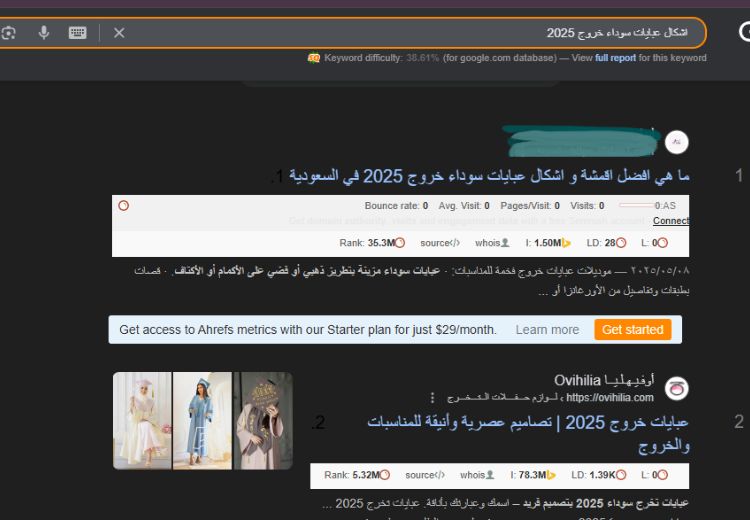Screen dimensions: 750x520
Task: Click the orange Get started button
Action: [x=632, y=330]
